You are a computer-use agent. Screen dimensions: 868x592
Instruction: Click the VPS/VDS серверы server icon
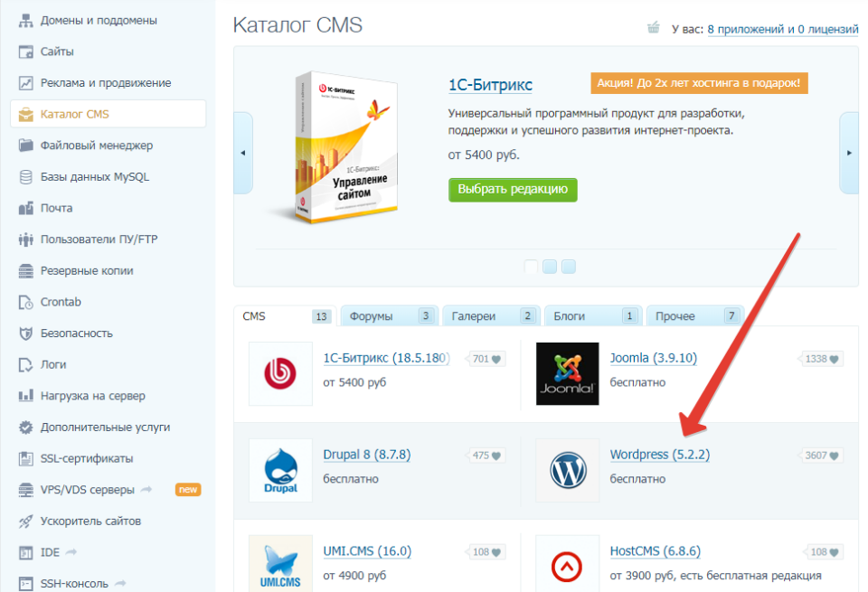tap(25, 490)
